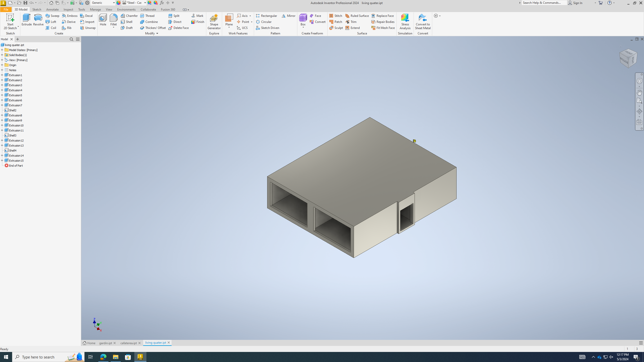Create a work Plane

click(x=229, y=20)
